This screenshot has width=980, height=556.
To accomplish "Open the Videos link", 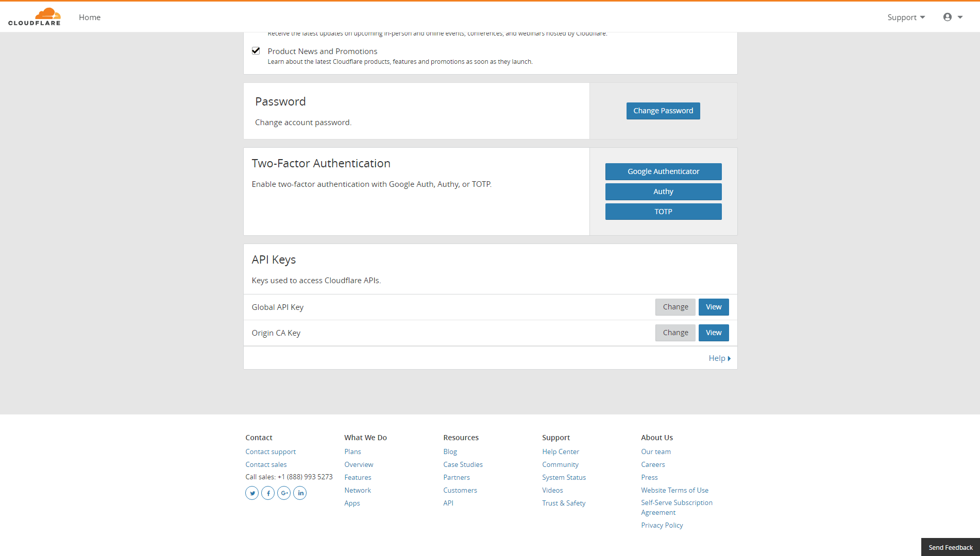I will 552,490.
